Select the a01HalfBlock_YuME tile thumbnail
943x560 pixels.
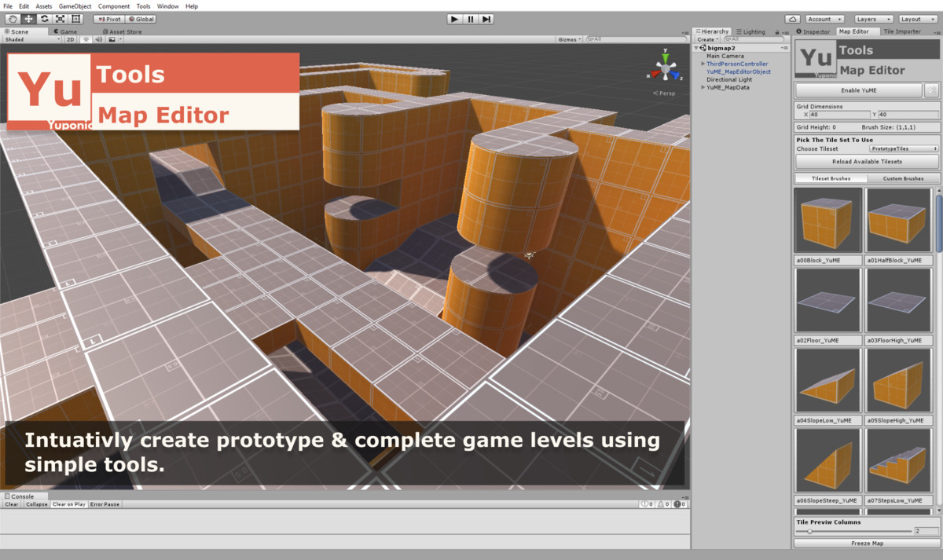pyautogui.click(x=898, y=221)
